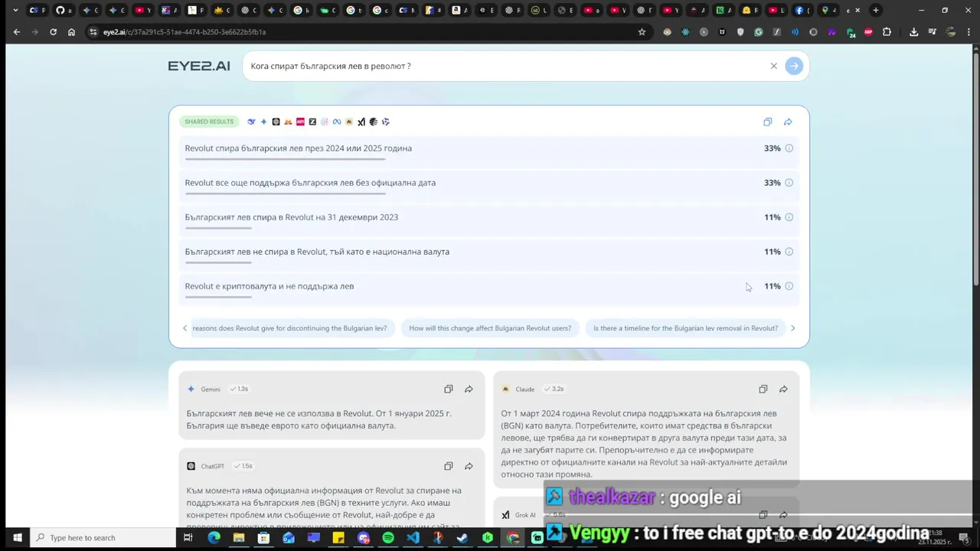Screen dimensions: 980x551
Task: Share the Gemini answer
Action: (469, 389)
